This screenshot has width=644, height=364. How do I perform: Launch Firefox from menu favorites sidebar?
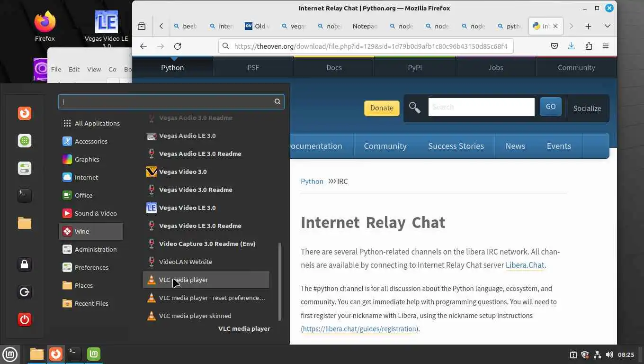[25, 113]
